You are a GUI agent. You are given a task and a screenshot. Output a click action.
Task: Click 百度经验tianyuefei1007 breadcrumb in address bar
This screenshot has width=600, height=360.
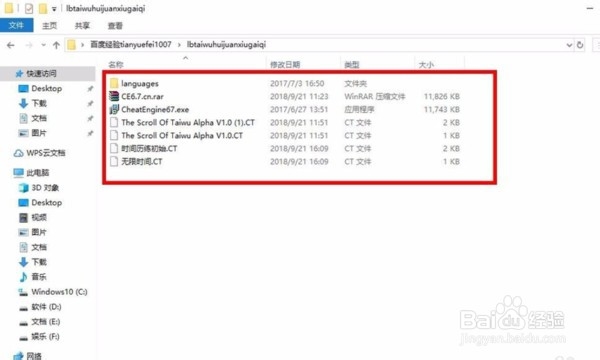coord(131,44)
